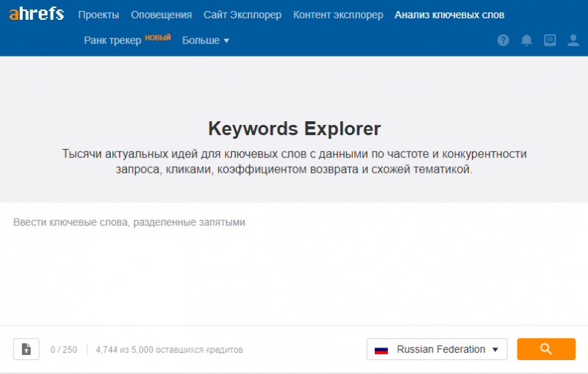
Task: Open the help question mark icon
Action: click(x=503, y=40)
